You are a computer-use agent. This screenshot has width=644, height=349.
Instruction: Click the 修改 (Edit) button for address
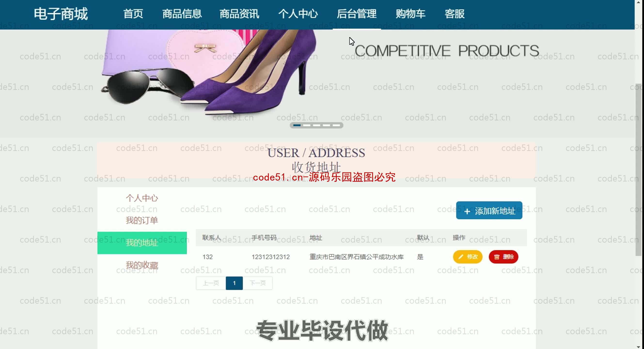pyautogui.click(x=467, y=257)
